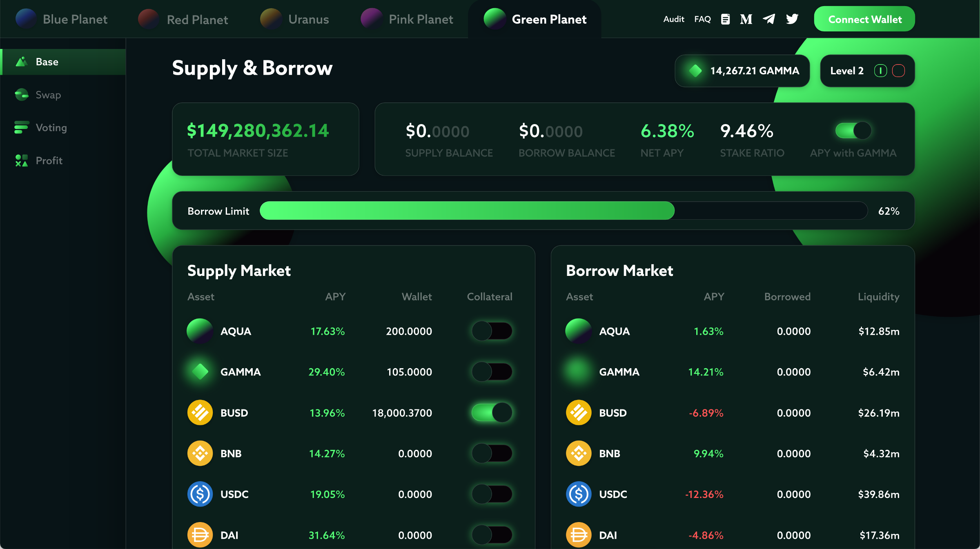The height and width of the screenshot is (549, 980).
Task: Switch to the Pink Planet tab
Action: (x=407, y=19)
